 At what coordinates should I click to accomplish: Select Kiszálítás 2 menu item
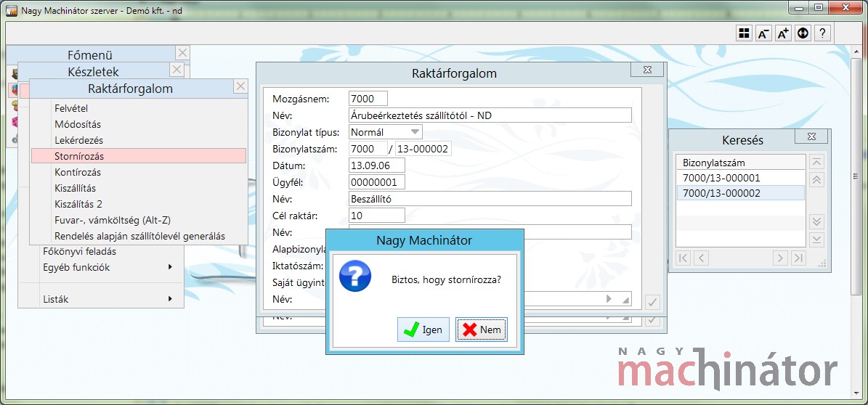pyautogui.click(x=139, y=204)
